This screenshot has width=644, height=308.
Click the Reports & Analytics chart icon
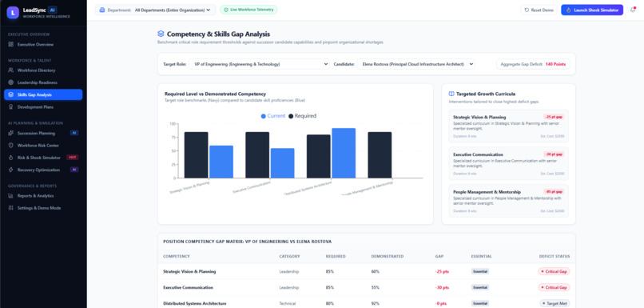tap(10, 196)
